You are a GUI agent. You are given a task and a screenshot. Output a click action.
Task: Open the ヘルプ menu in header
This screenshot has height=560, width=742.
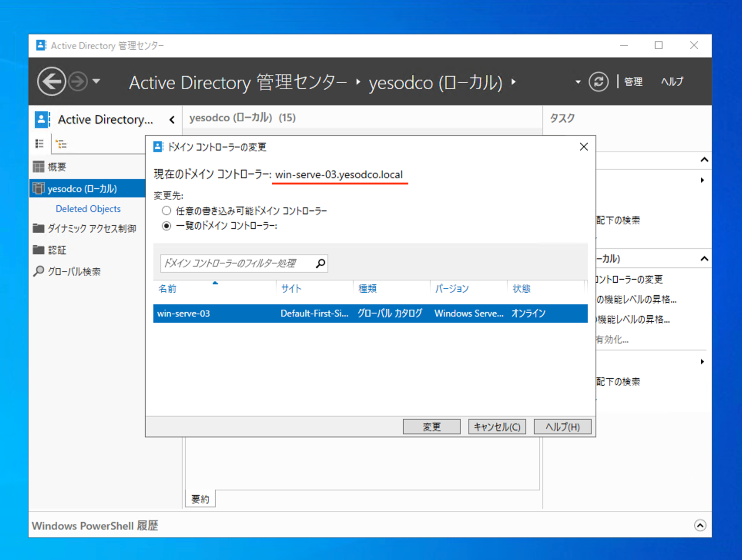click(x=672, y=82)
